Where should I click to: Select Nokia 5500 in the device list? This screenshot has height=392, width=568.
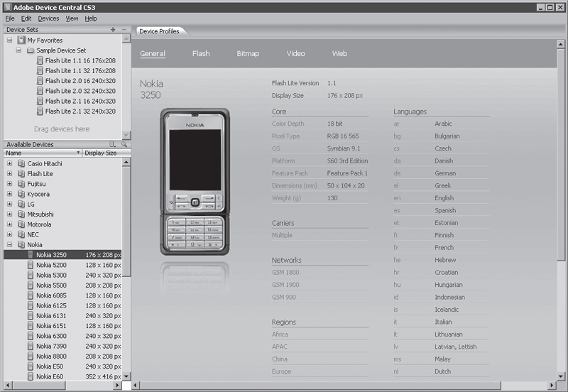(62, 285)
